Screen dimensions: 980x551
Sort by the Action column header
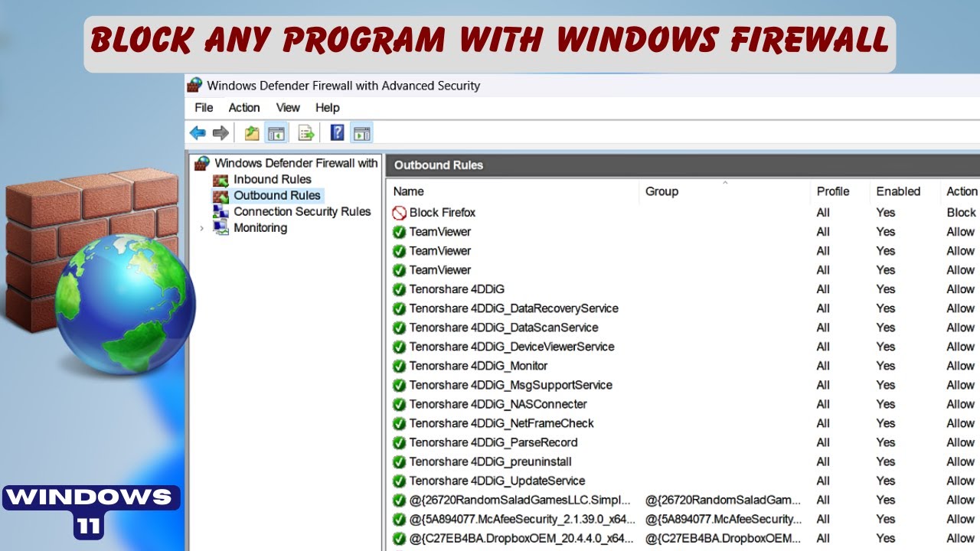click(x=961, y=191)
